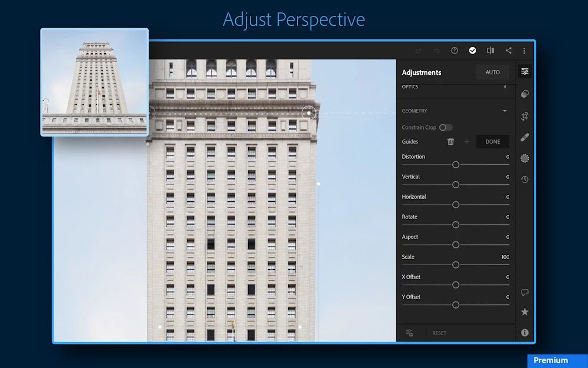Click the Adjustments panel title
The image size is (588, 368).
[421, 72]
